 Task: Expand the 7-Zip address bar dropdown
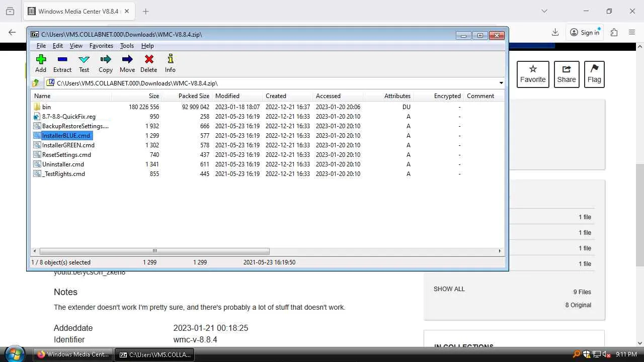501,83
